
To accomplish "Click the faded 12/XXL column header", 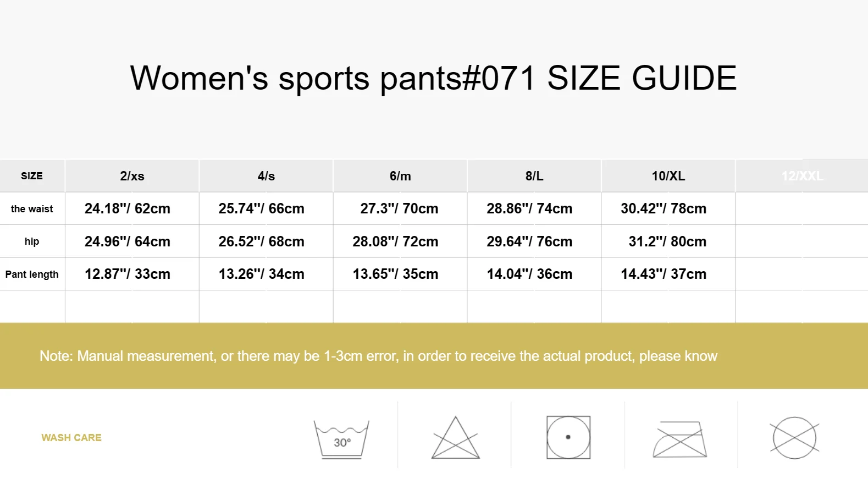I will 802,176.
